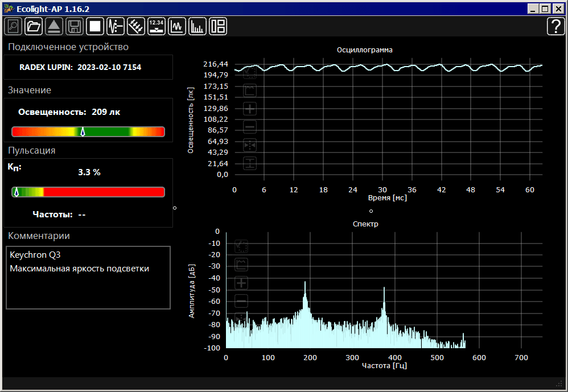Open a saved measurement file with folder icon
This screenshot has width=568, height=392.
(34, 26)
